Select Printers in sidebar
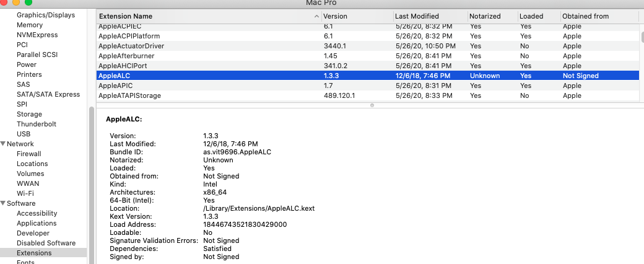The height and width of the screenshot is (264, 644). (x=29, y=74)
